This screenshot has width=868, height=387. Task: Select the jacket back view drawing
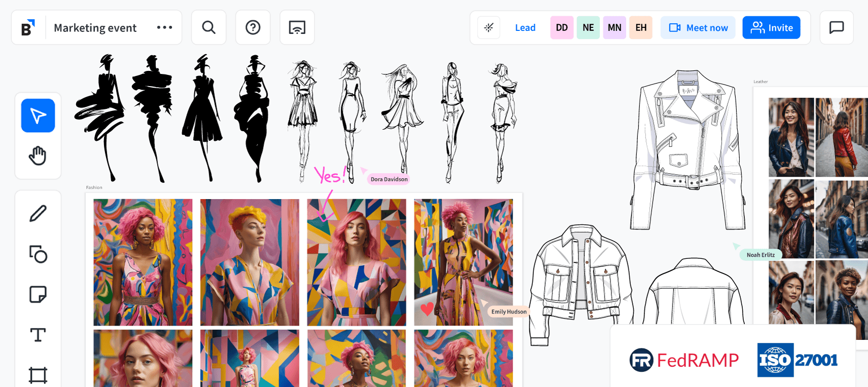tap(694, 291)
